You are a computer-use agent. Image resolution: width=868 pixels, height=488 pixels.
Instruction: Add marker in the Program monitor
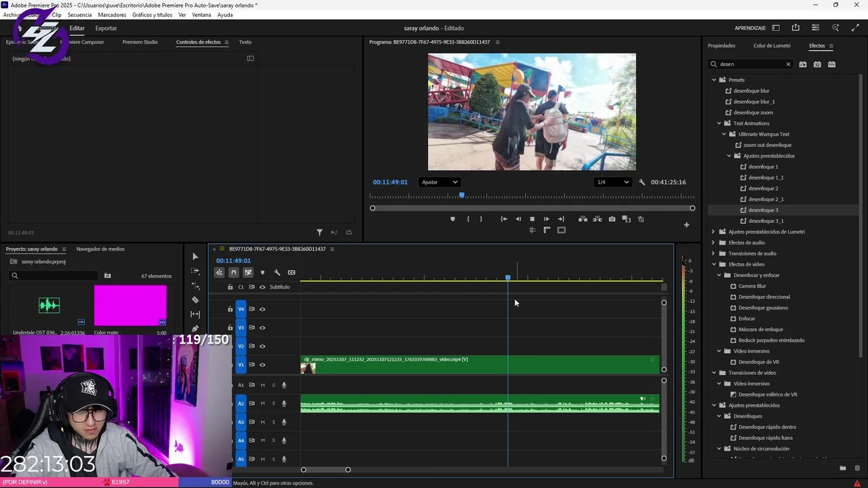452,219
